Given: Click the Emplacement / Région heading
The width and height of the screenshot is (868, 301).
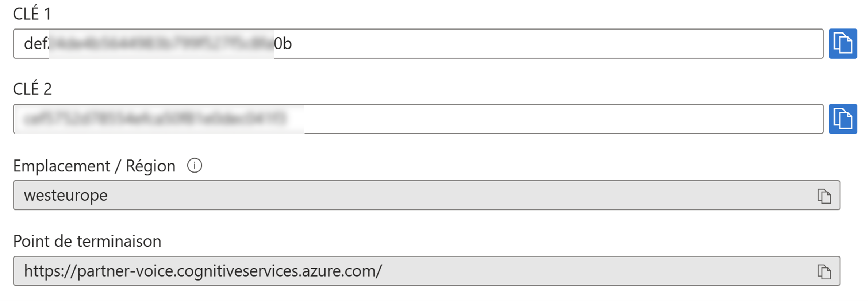Looking at the screenshot, I should tap(94, 166).
